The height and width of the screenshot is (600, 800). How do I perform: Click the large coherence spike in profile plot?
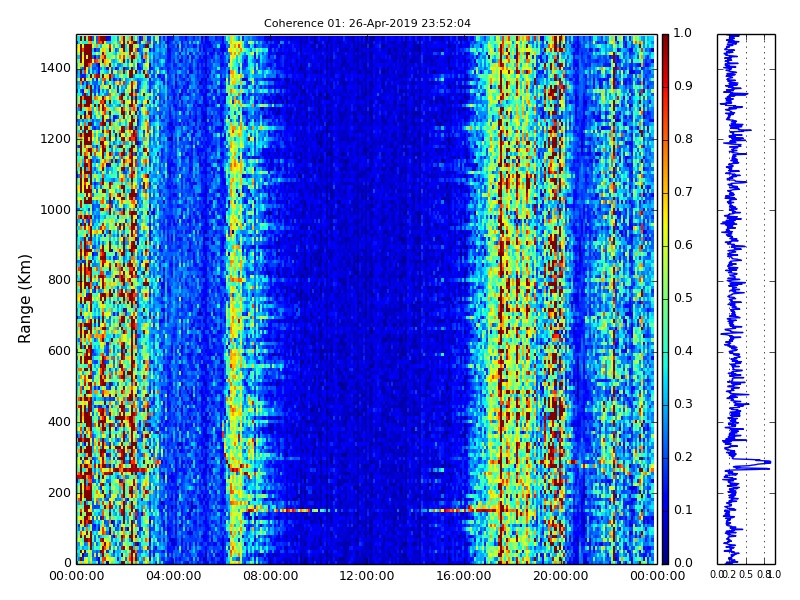coord(755,464)
